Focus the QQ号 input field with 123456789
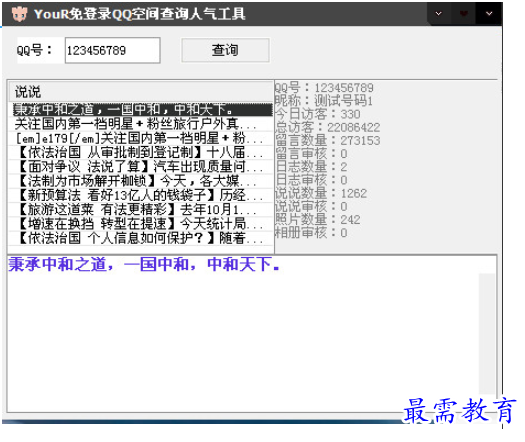 coord(112,50)
